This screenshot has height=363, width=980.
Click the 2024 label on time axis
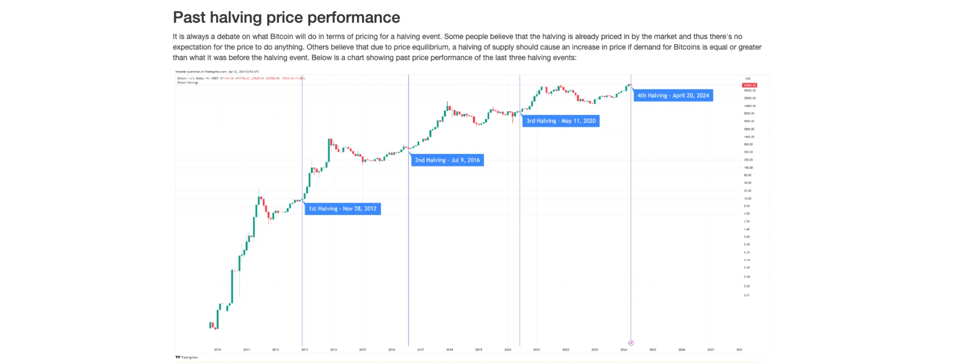pos(624,350)
